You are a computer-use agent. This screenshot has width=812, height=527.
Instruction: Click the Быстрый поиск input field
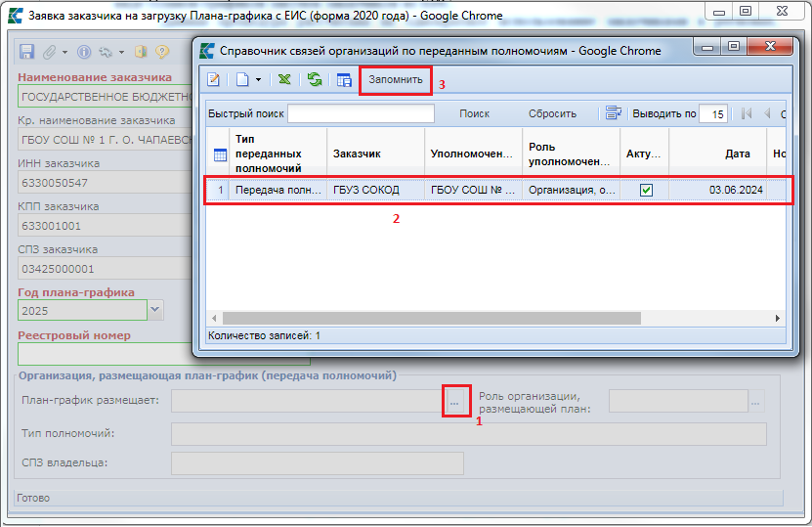coord(360,113)
